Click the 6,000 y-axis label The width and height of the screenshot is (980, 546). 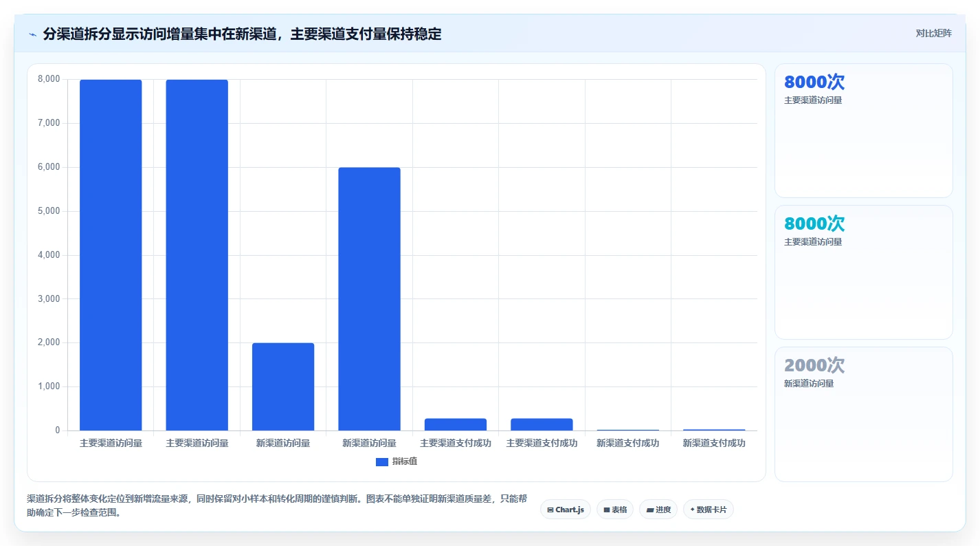49,167
